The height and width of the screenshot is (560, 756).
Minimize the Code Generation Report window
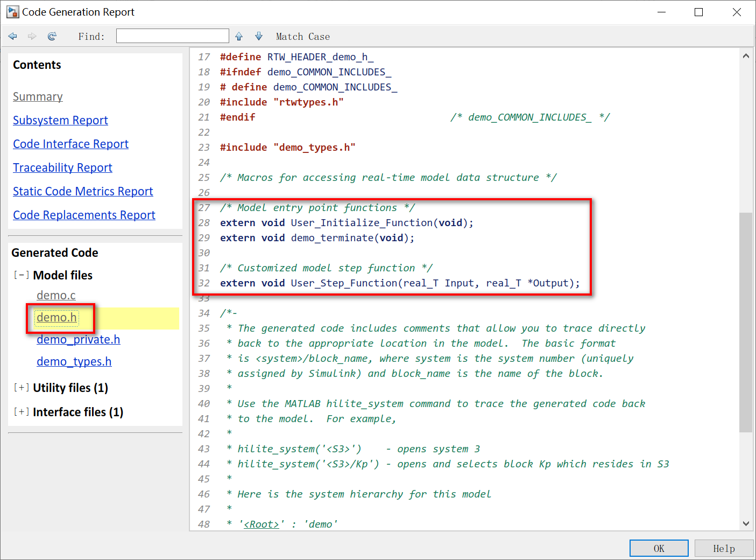coord(661,12)
